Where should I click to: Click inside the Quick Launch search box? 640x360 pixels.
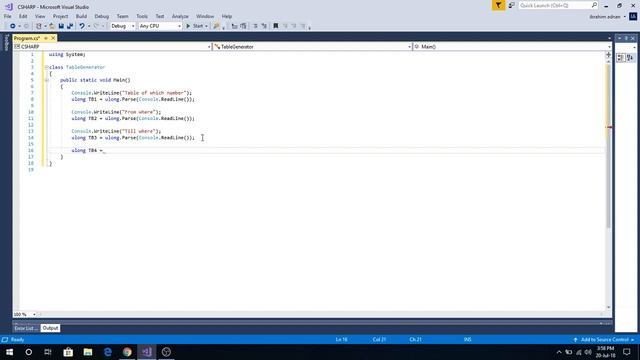pyautogui.click(x=558, y=5)
